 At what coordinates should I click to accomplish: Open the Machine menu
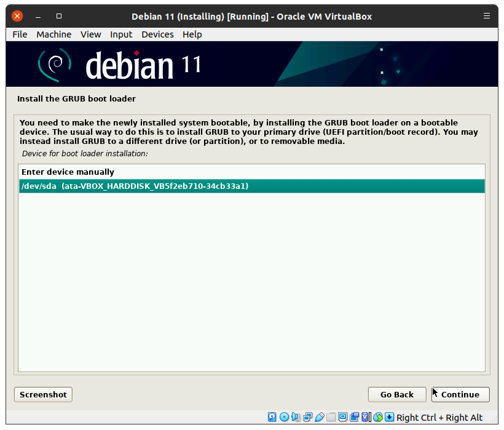tap(53, 34)
